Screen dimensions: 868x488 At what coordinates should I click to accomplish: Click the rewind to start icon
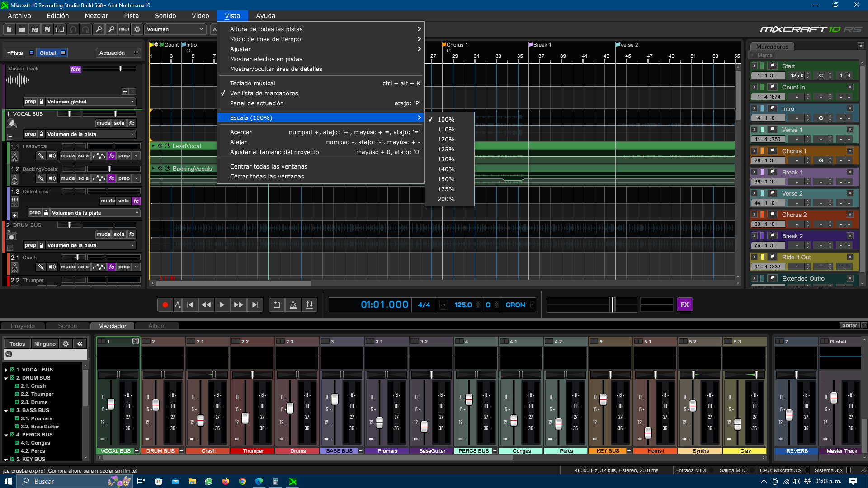189,305
